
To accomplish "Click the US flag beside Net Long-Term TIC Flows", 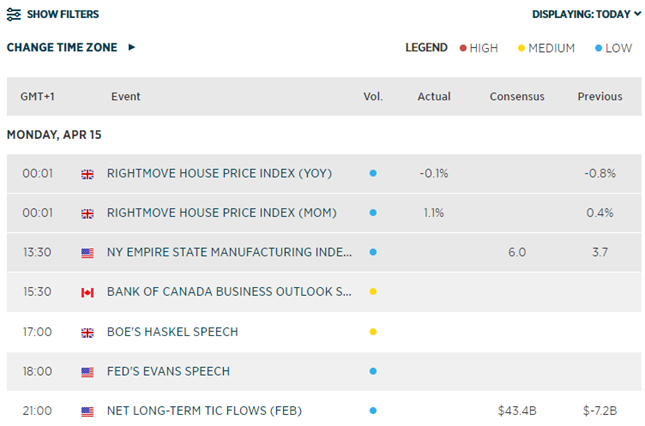I will tap(87, 411).
